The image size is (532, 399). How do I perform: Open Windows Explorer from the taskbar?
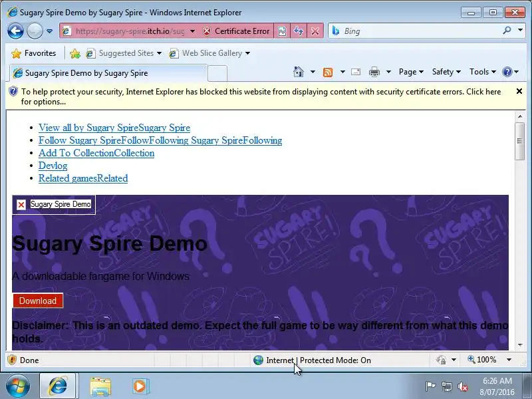(100, 386)
